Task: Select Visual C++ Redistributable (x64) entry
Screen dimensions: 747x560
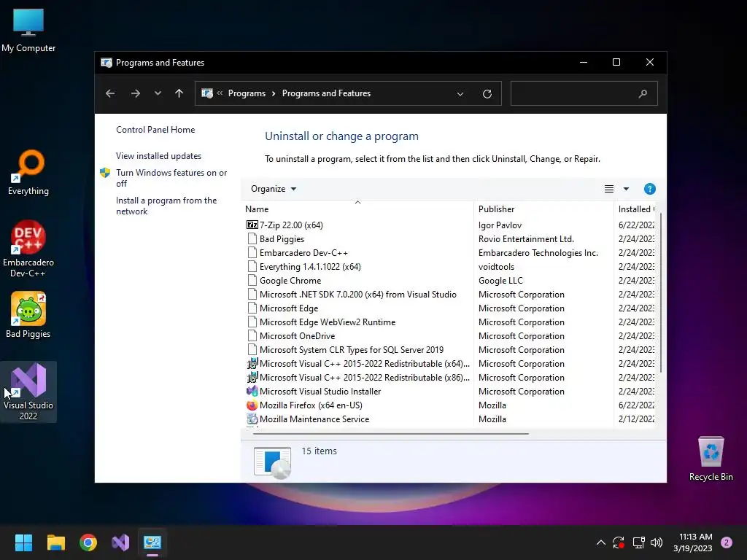Action: 364,363
